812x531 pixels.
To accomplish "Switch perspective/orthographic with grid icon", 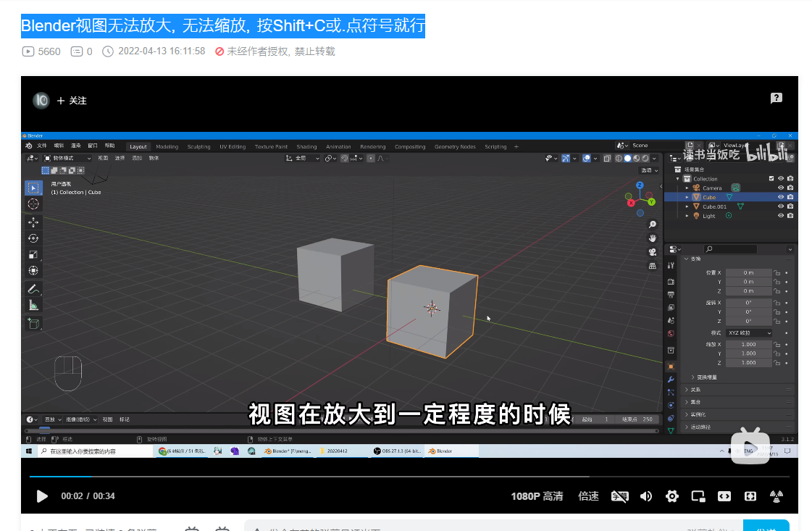I will pos(653,266).
